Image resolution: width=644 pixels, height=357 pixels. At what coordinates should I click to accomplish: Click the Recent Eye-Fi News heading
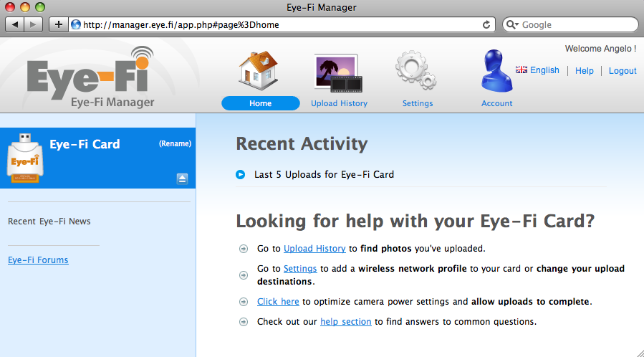click(49, 222)
